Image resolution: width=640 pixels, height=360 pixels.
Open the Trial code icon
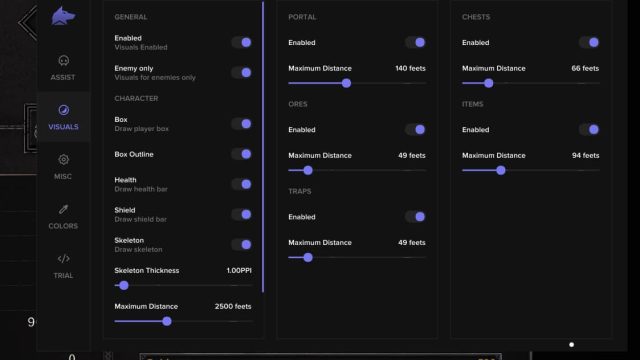tap(63, 259)
